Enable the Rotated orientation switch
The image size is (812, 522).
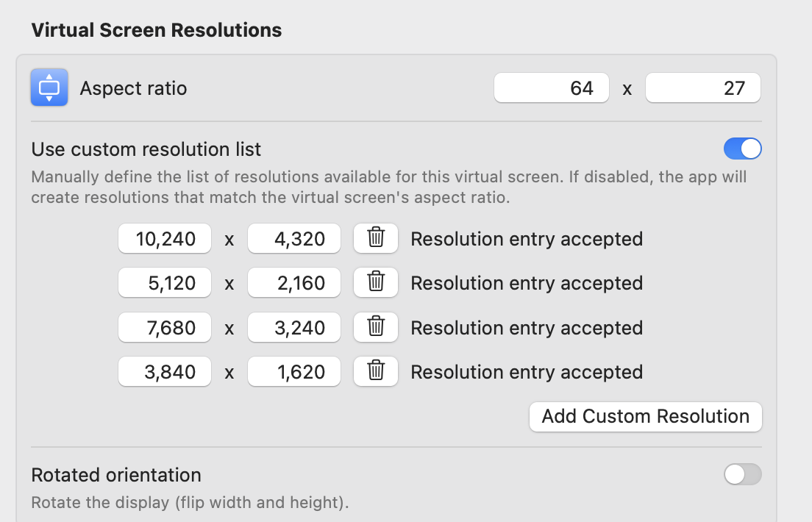[x=742, y=475]
